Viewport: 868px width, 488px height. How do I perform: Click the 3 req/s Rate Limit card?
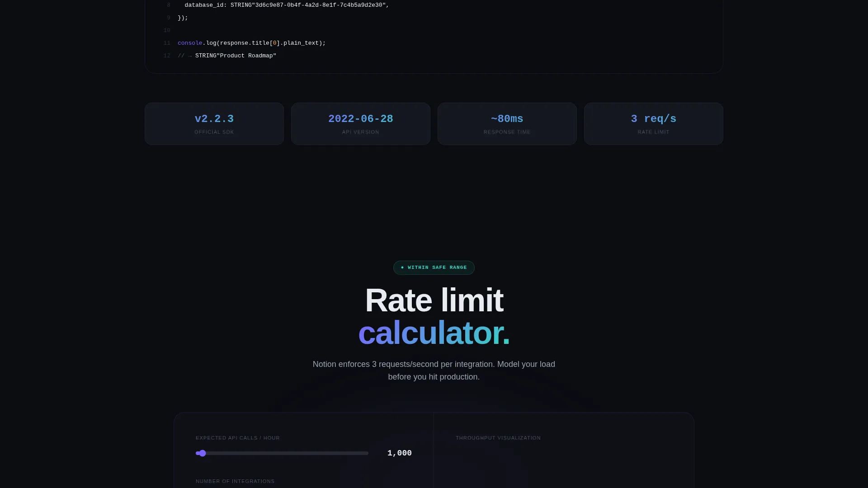click(x=654, y=124)
